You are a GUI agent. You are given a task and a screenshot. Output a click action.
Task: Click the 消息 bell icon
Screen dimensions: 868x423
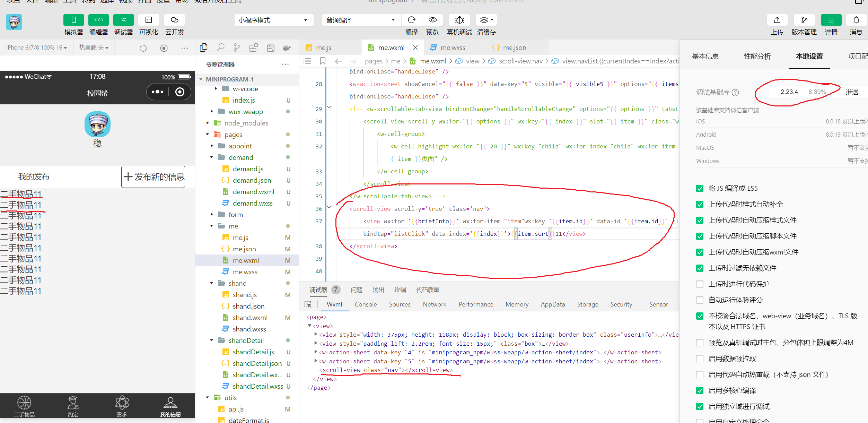pos(856,20)
